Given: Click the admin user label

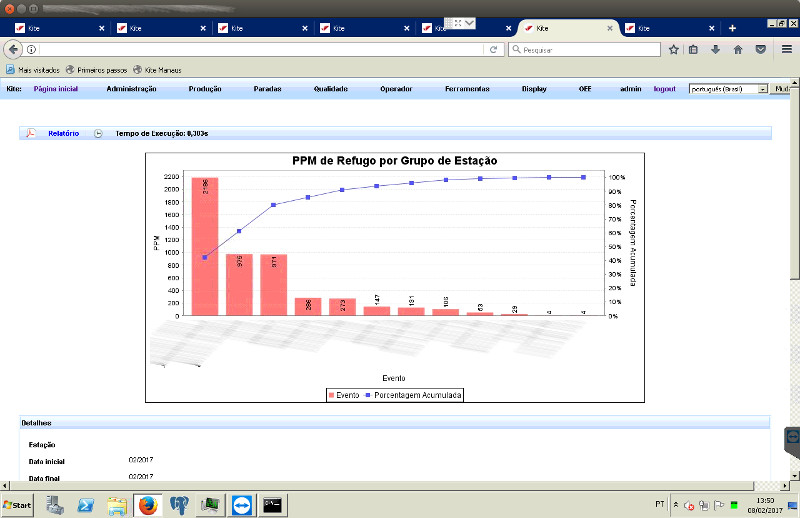Looking at the screenshot, I should point(630,89).
